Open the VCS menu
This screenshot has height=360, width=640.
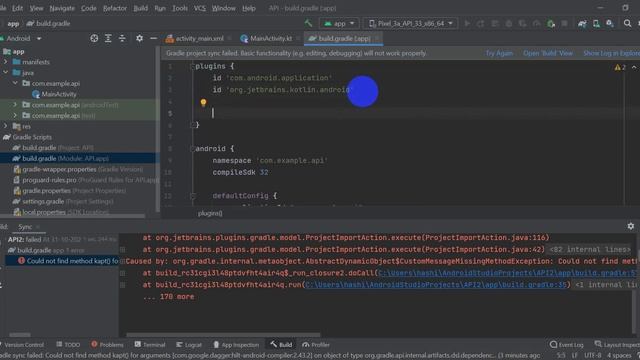[x=200, y=8]
